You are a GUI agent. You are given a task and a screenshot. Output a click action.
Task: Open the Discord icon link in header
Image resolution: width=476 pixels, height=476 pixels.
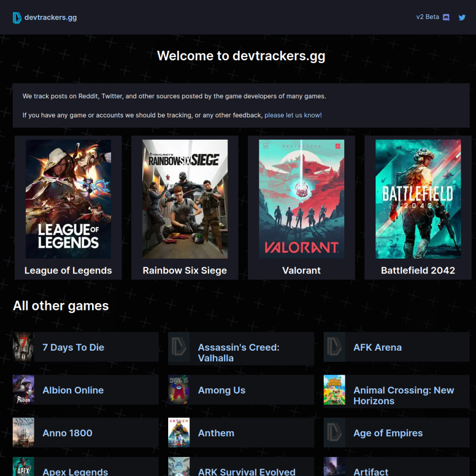[446, 17]
